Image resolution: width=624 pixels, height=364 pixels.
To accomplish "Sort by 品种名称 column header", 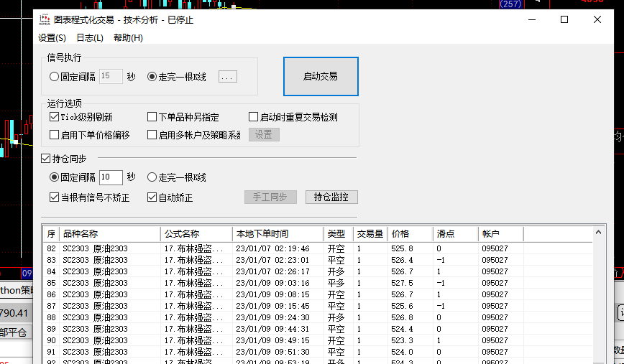I will coord(110,233).
